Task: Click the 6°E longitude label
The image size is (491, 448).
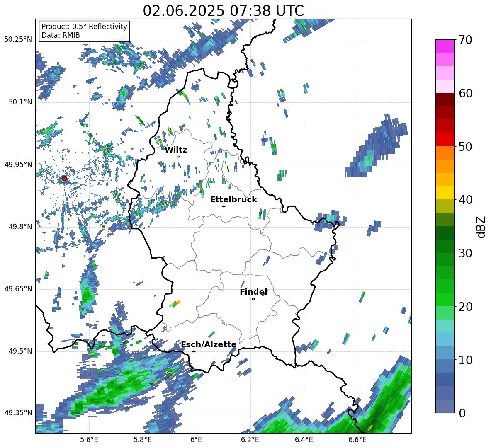Action: (x=196, y=440)
